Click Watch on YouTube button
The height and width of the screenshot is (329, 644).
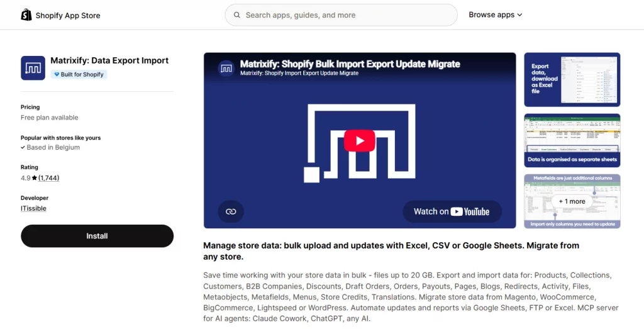coord(452,211)
